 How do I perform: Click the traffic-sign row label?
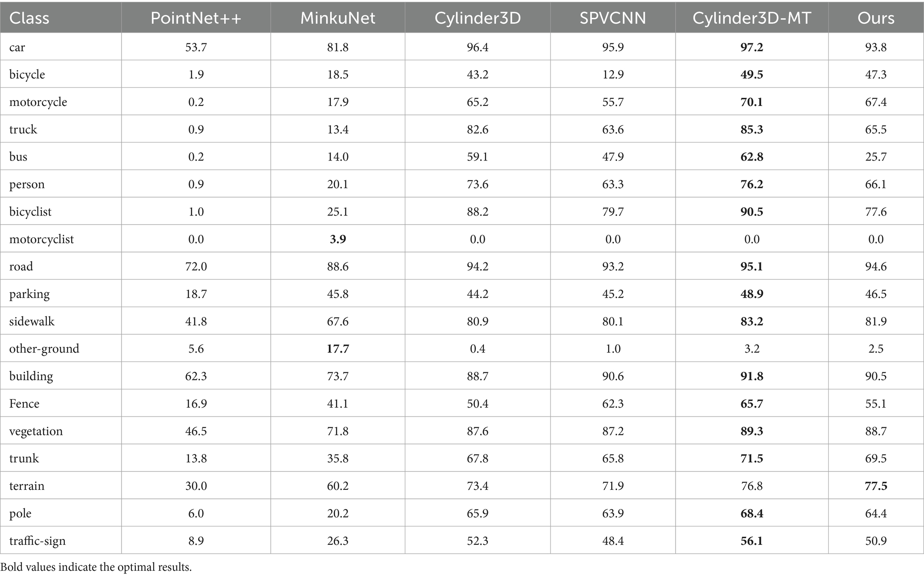[38, 541]
